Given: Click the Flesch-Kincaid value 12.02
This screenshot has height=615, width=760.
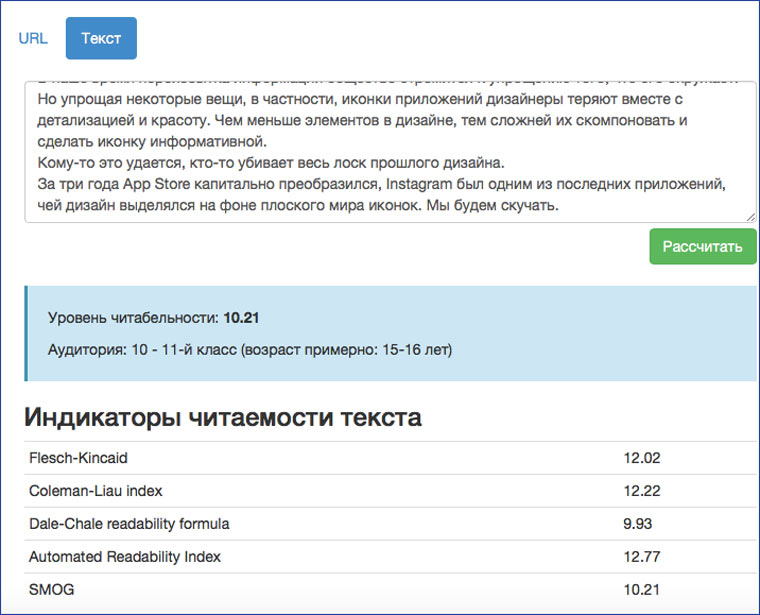Looking at the screenshot, I should pos(642,458).
